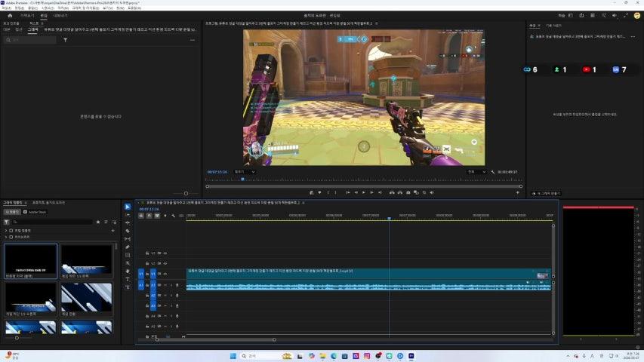
Task: Select the Type tool
Action: 128,279
